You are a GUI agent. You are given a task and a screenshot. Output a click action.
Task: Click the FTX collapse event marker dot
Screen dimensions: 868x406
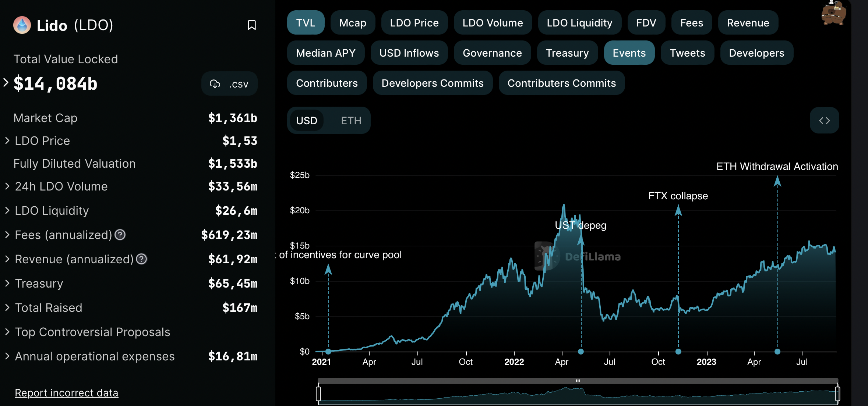coord(678,352)
